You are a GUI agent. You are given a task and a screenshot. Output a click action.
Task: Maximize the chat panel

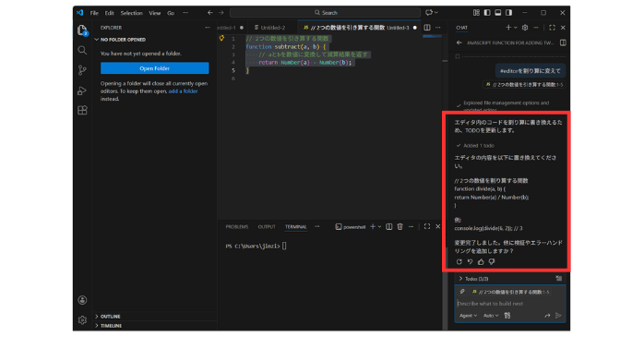[x=552, y=28]
